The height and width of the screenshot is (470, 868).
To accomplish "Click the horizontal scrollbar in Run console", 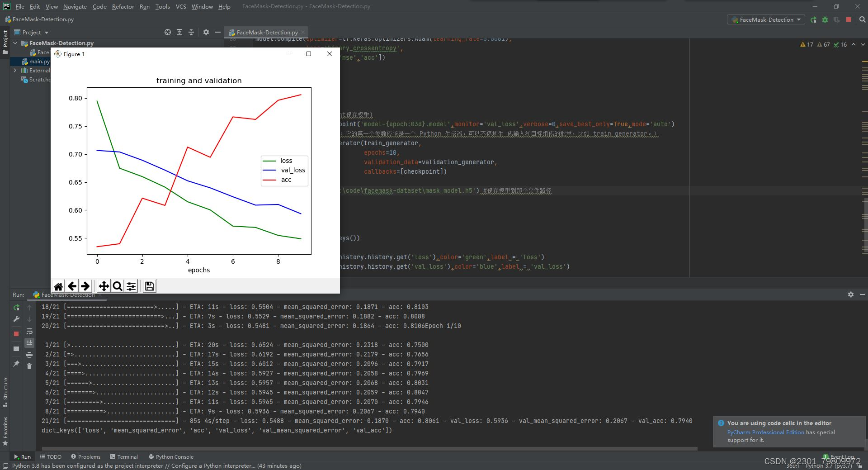I will point(370,449).
